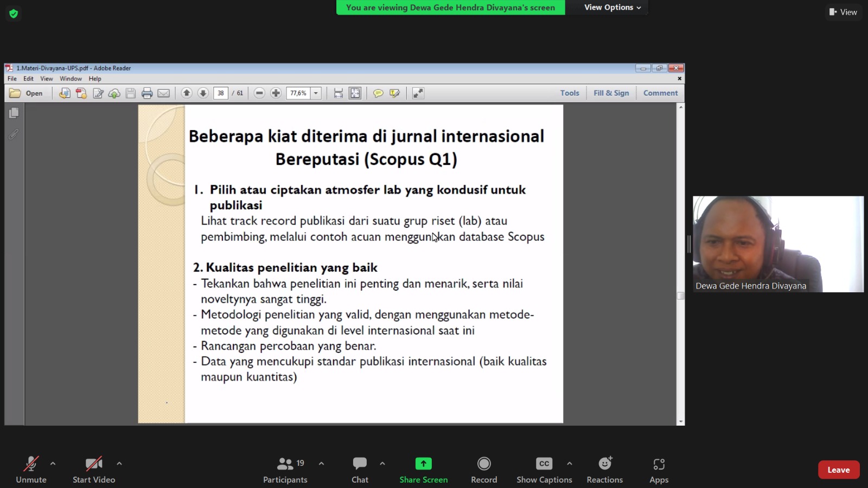Close the document with small x button
The height and width of the screenshot is (488, 868).
point(679,79)
